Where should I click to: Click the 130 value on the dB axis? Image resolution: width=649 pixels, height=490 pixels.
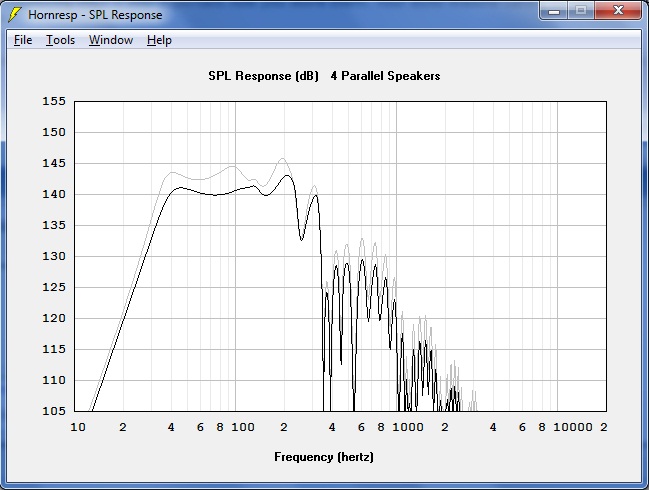pyautogui.click(x=54, y=256)
